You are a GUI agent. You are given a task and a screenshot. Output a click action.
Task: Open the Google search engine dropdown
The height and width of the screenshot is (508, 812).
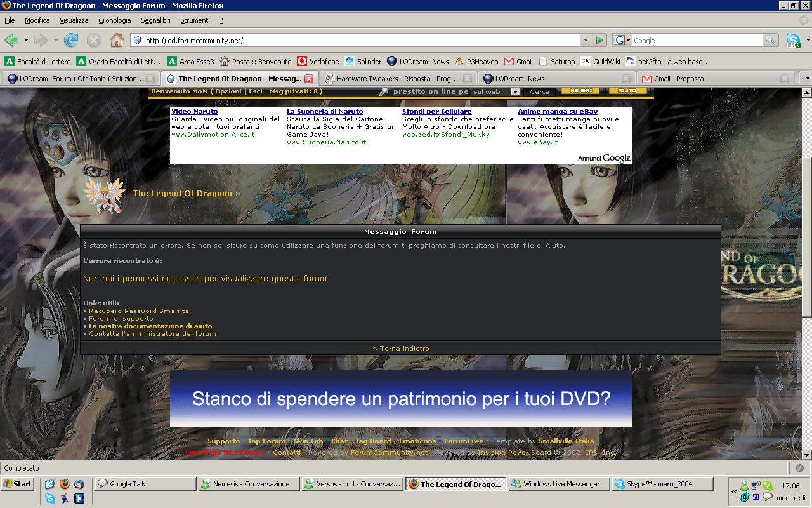[623, 40]
